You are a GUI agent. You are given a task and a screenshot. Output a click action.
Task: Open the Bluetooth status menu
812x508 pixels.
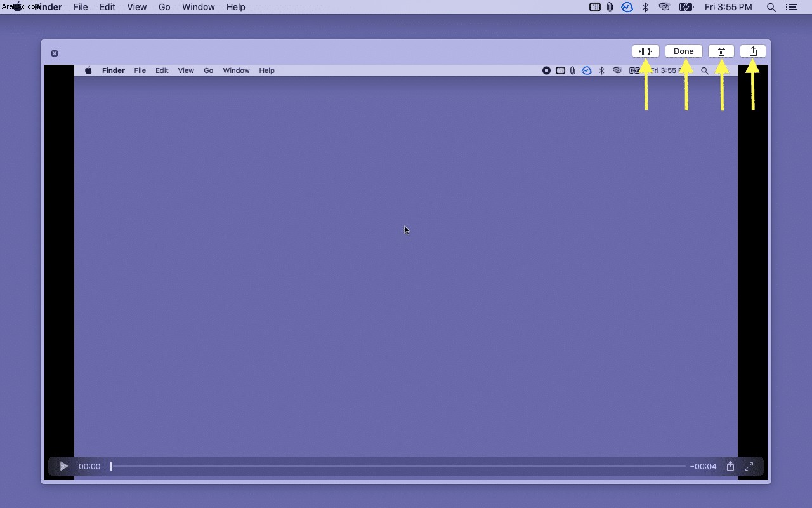[x=645, y=7]
